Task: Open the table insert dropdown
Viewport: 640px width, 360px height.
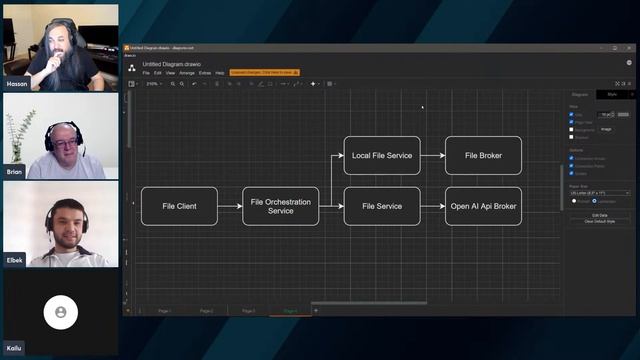Action: point(331,84)
